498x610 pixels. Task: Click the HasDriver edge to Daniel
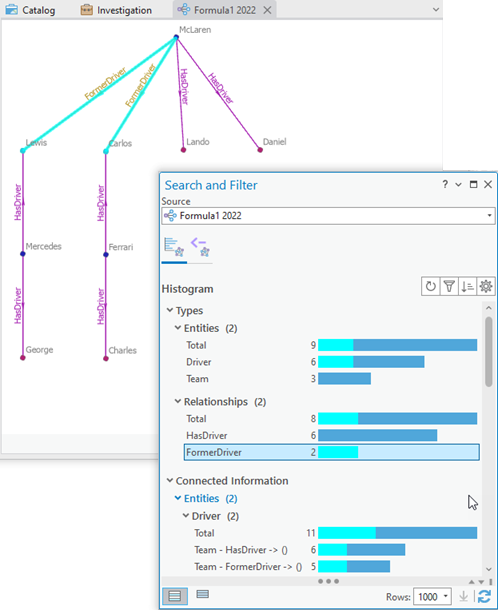(x=218, y=93)
